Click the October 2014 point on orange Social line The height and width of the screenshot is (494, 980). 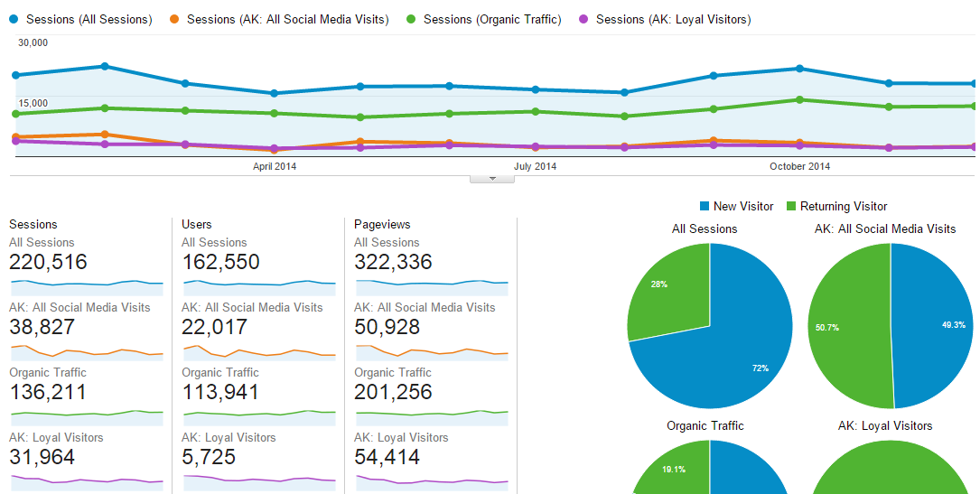(x=799, y=143)
